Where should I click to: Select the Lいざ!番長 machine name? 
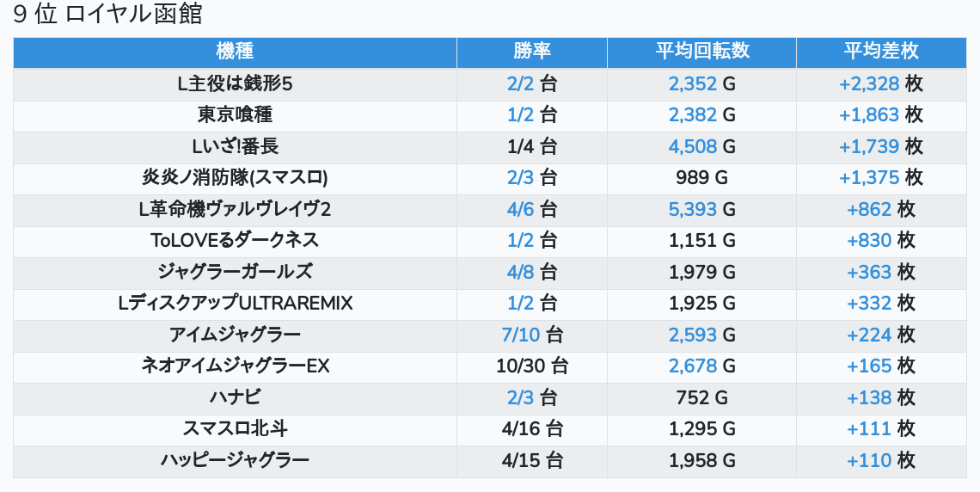235,146
